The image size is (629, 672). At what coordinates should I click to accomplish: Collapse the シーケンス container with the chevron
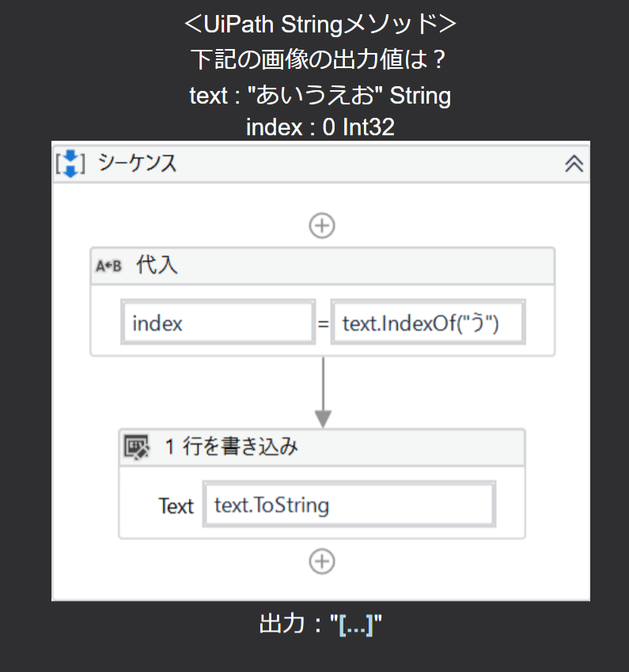coord(574,163)
